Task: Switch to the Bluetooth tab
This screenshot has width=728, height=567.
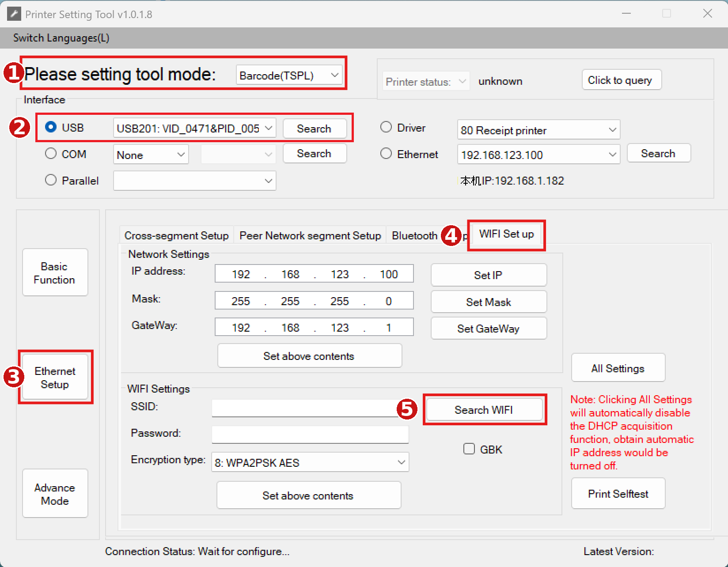Action: tap(414, 235)
